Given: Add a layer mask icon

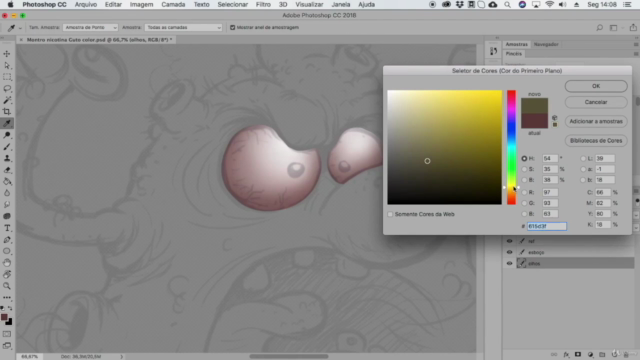Looking at the screenshot, I should click(578, 355).
